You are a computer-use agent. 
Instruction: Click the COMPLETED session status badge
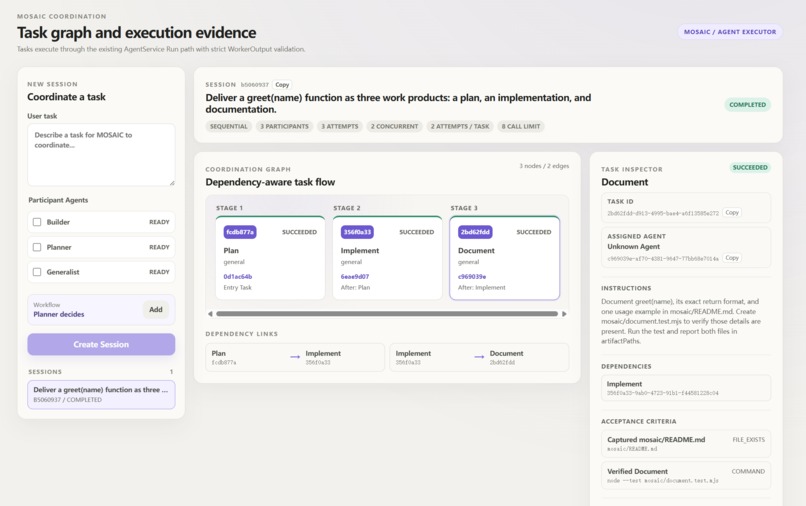pyautogui.click(x=747, y=105)
